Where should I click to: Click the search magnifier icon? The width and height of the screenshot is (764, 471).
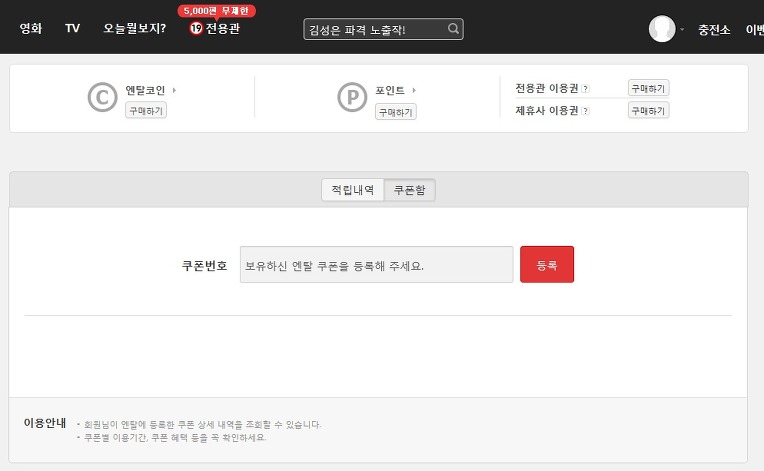point(453,29)
